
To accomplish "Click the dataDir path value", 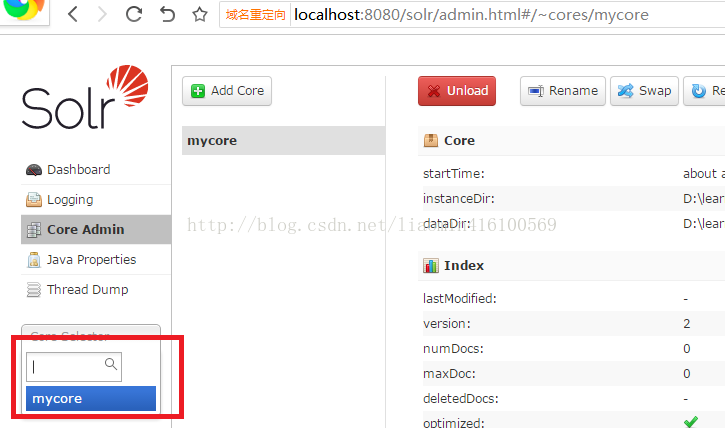I will (x=704, y=224).
